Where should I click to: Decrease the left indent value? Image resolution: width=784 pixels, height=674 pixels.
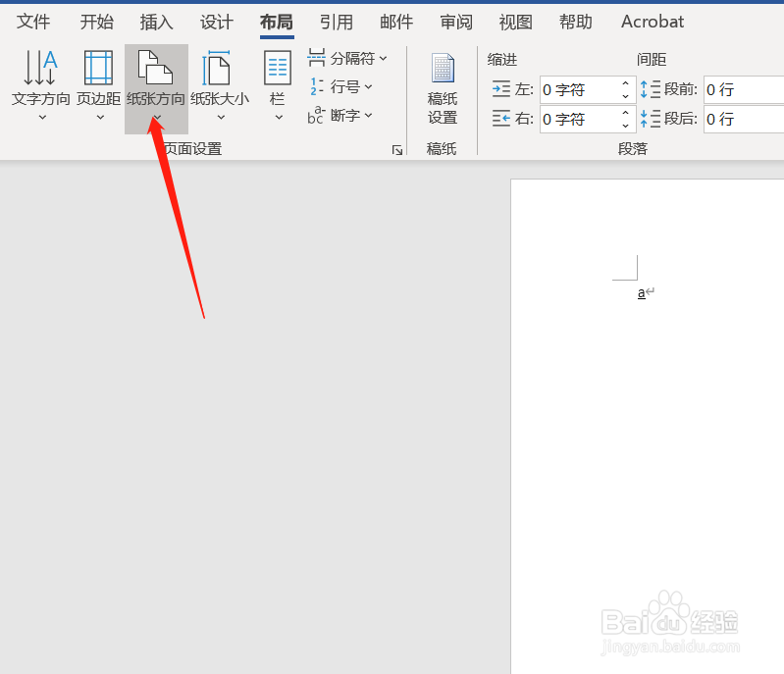[x=625, y=96]
